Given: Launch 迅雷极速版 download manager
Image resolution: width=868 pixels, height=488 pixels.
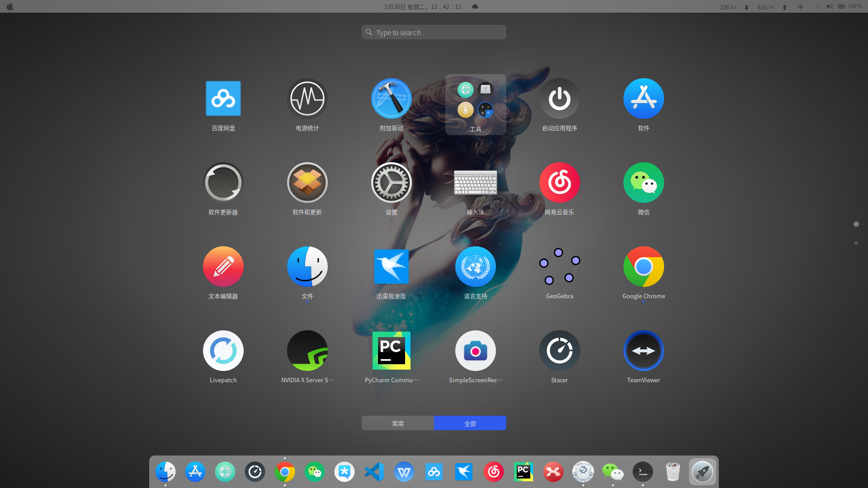Looking at the screenshot, I should (x=391, y=267).
